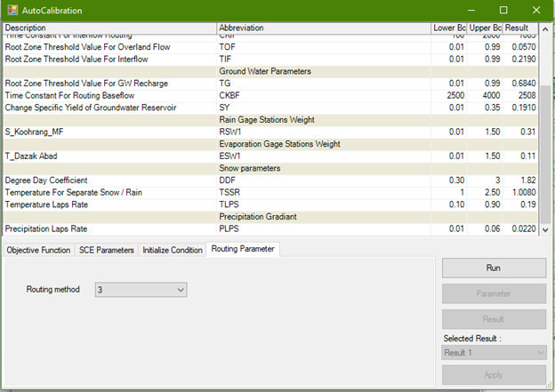Click the Abbreviation column header
This screenshot has width=555, height=392.
[x=323, y=28]
